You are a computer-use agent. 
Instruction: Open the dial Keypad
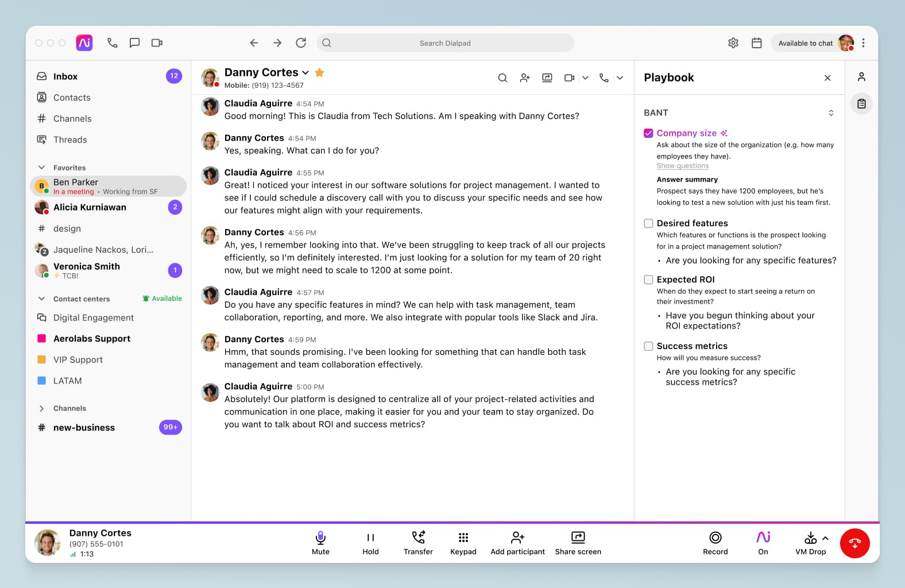pyautogui.click(x=463, y=543)
